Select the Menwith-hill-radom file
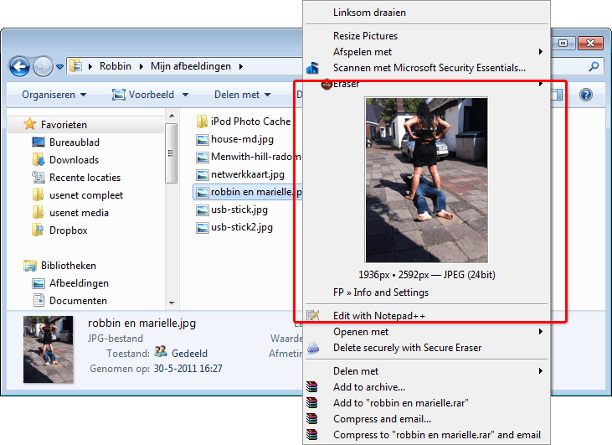This screenshot has height=445, width=612. pos(248,157)
